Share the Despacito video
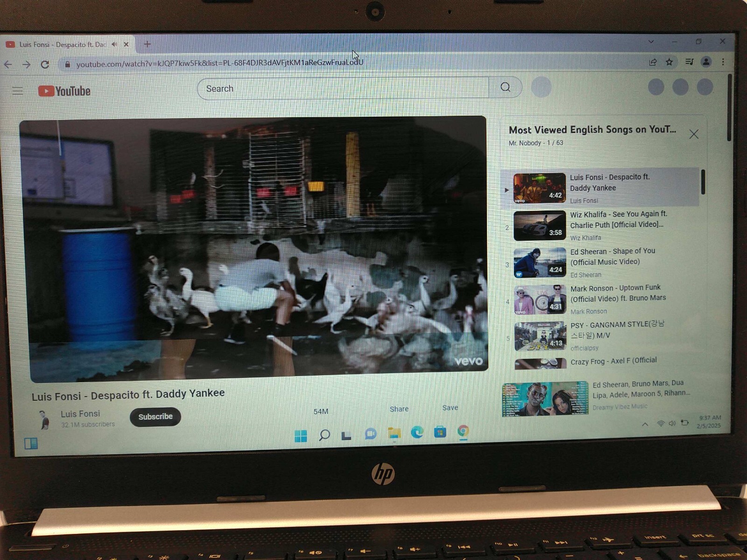 [399, 409]
